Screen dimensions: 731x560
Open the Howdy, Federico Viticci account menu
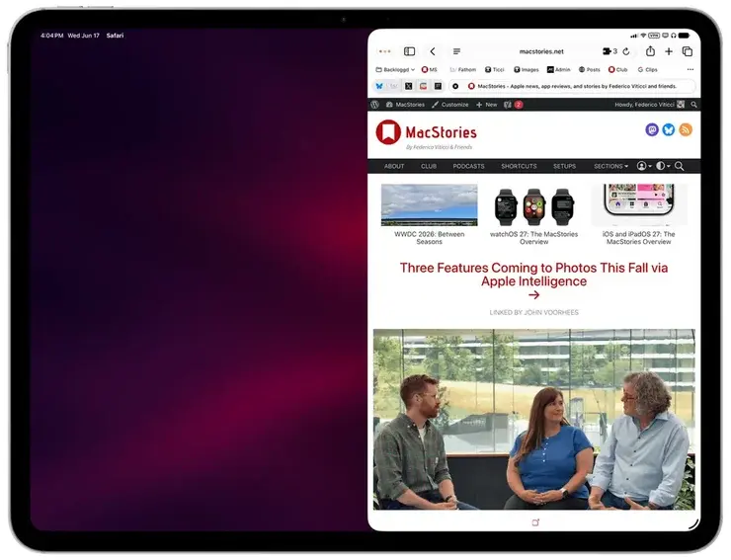click(649, 105)
